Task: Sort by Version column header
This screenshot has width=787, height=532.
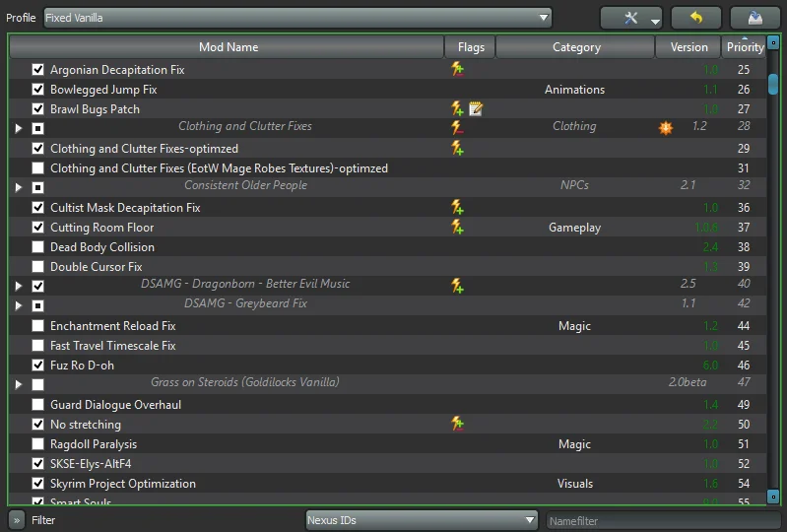Action: 689,46
